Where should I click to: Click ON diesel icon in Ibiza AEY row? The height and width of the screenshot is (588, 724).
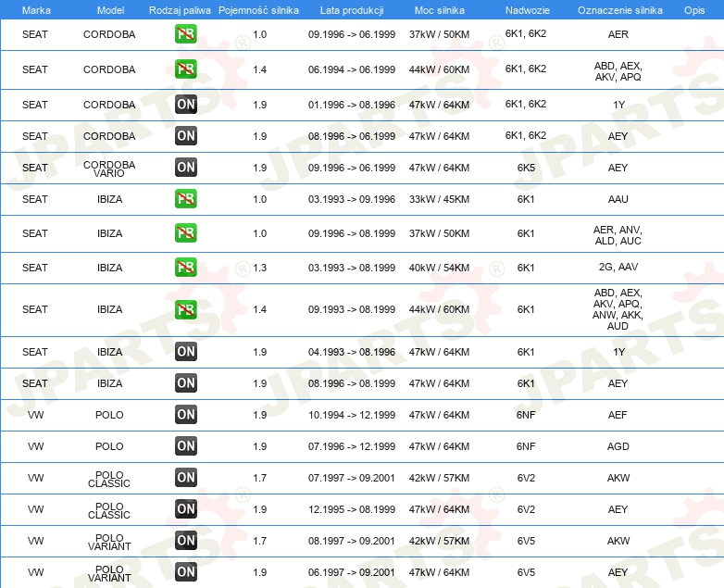(185, 383)
